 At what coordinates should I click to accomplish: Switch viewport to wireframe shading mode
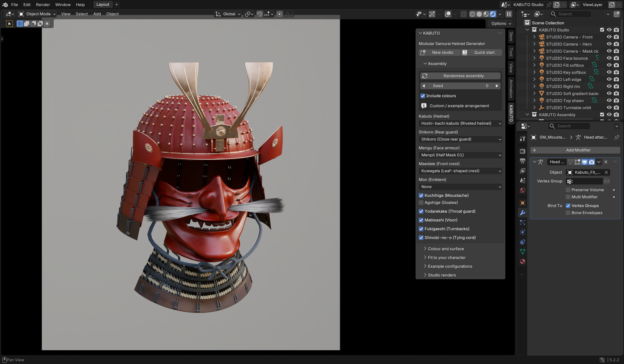coord(472,14)
